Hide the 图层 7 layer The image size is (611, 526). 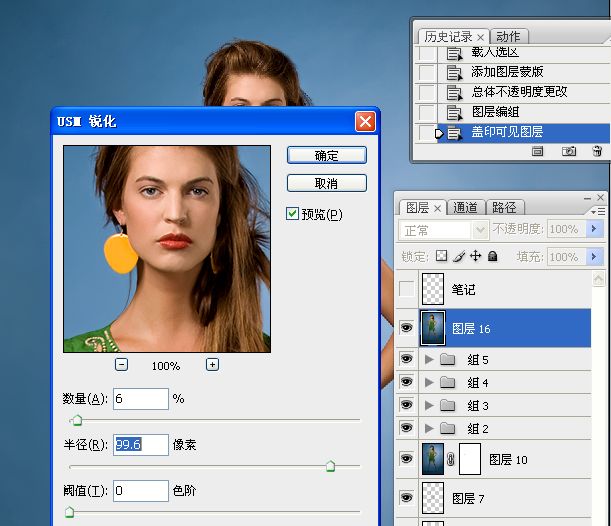406,498
